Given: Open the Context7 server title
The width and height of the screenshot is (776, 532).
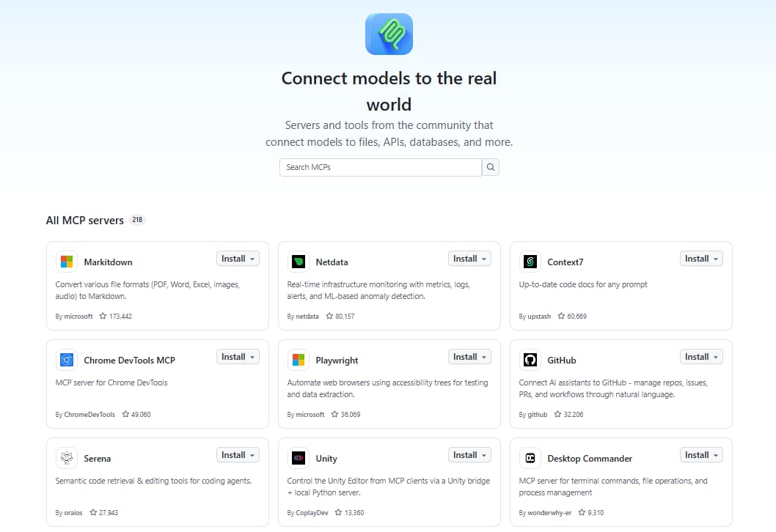Looking at the screenshot, I should [x=565, y=262].
